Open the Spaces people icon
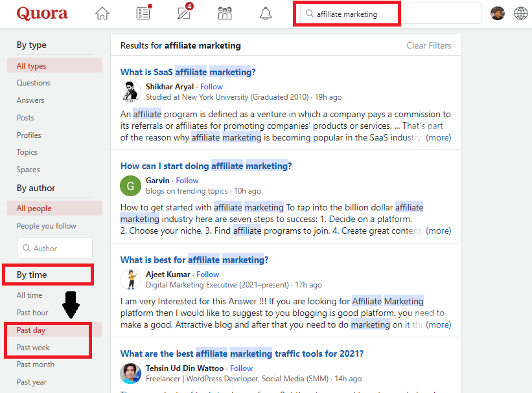Screen dimensions: 532x393 (225, 14)
